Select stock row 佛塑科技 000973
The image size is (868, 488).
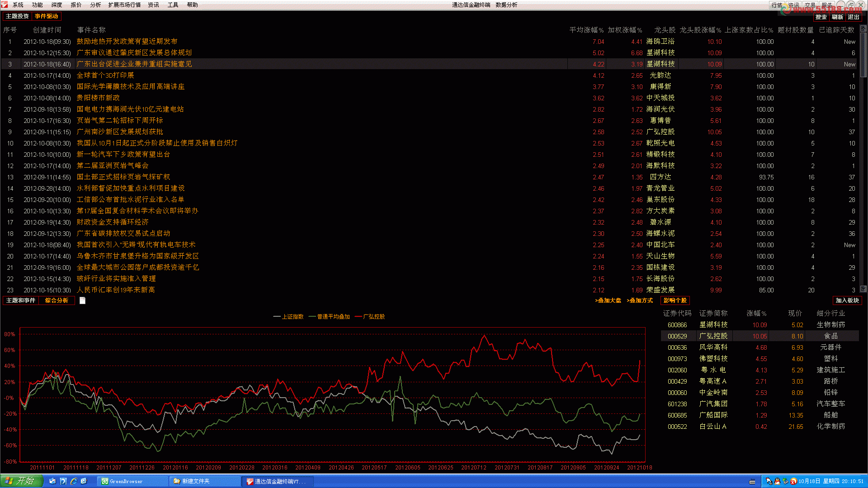point(759,358)
